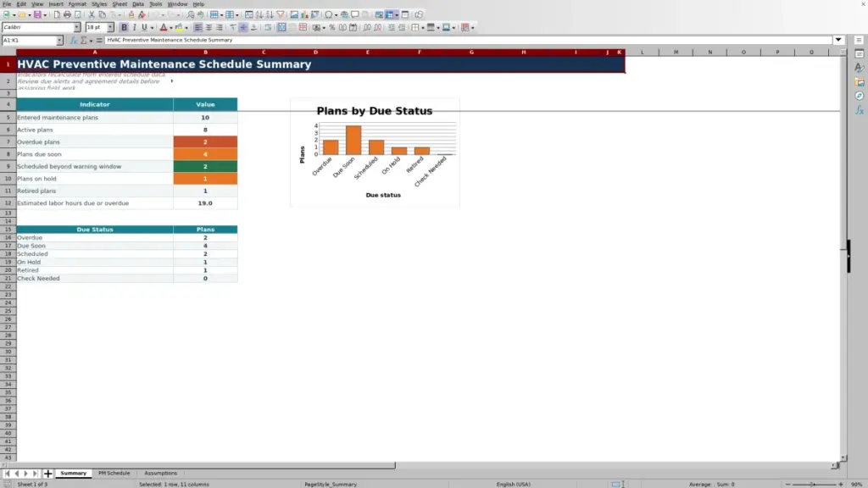Open the sidebar Styles panel
868x488 pixels.
[x=860, y=68]
